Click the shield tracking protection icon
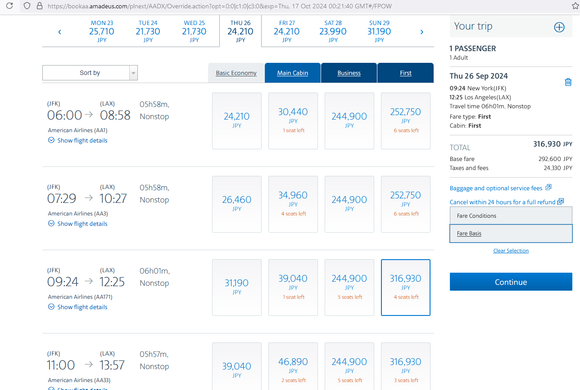The image size is (580, 390). coord(27,6)
